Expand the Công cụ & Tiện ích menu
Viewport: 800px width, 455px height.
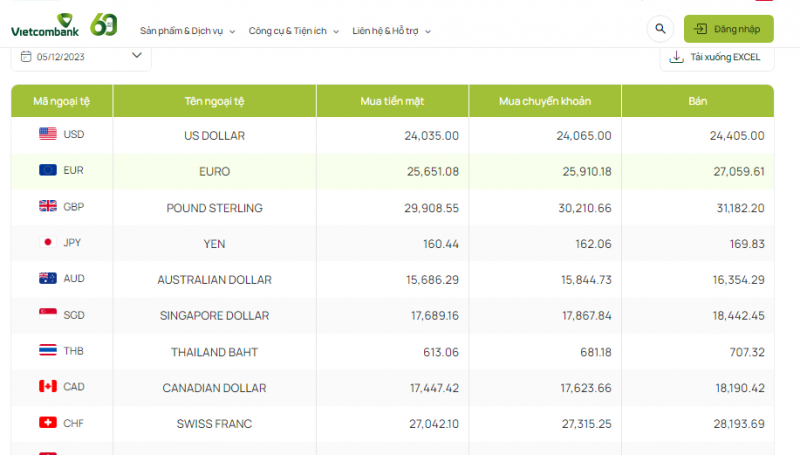(293, 31)
